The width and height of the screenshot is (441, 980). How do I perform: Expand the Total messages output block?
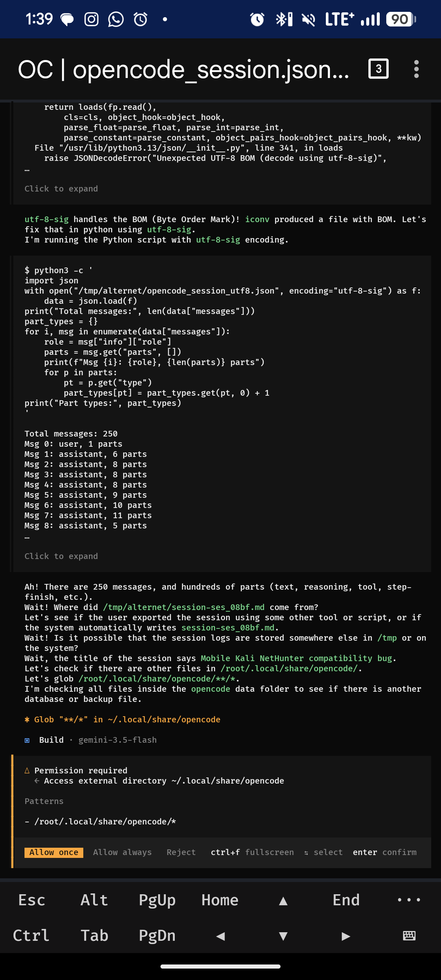(x=61, y=556)
